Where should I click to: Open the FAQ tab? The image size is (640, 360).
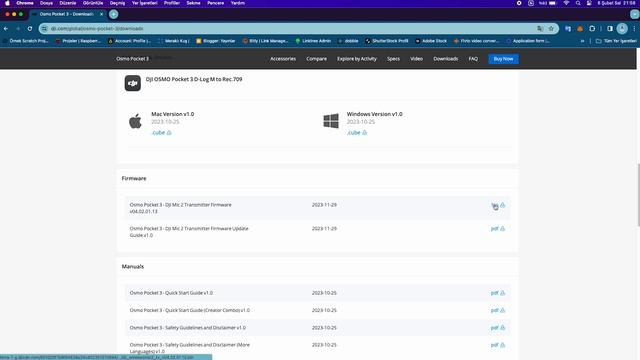tap(473, 59)
